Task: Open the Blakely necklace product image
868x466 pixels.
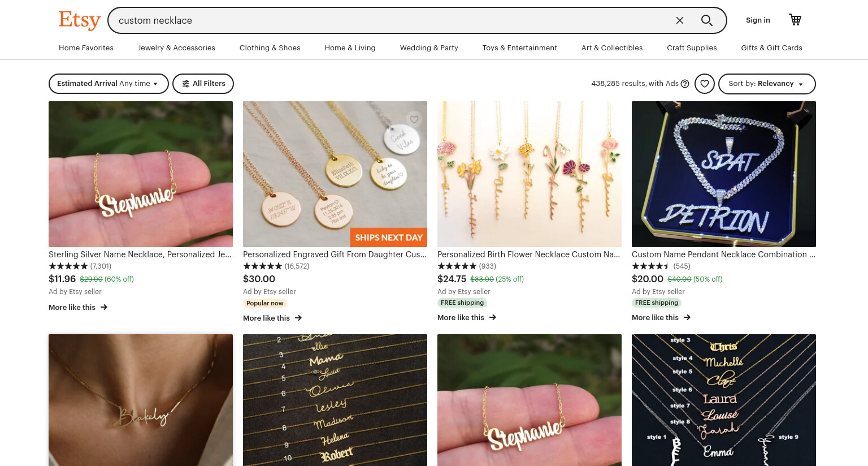Action: click(141, 400)
